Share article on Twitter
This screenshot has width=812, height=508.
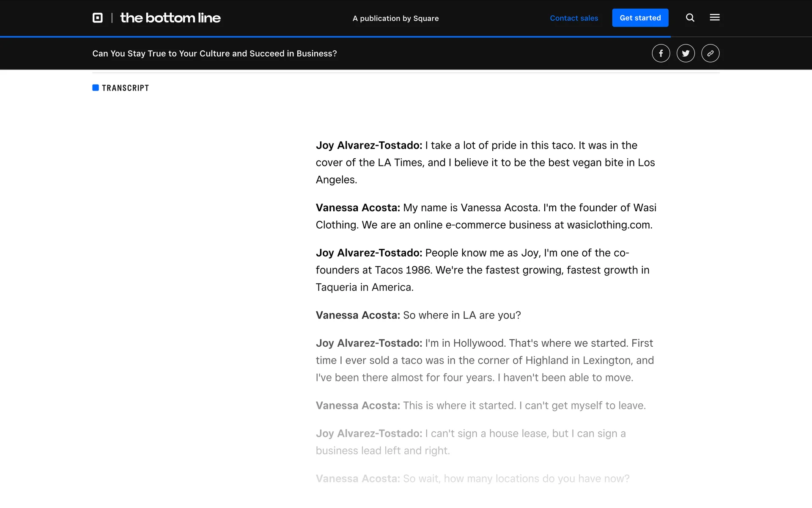click(x=685, y=53)
